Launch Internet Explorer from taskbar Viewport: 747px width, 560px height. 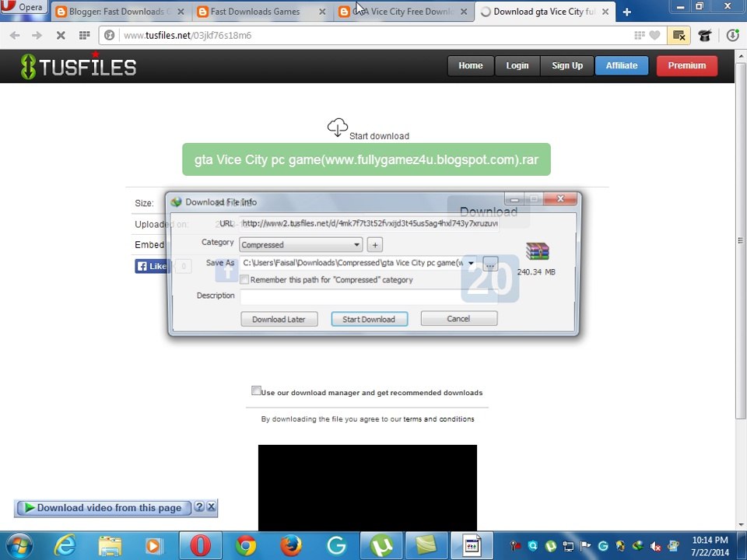coord(65,546)
